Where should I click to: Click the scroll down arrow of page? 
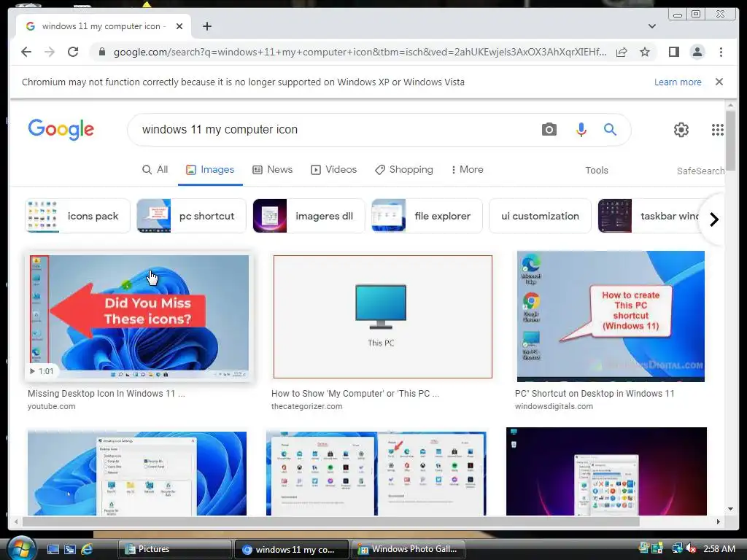[730, 509]
